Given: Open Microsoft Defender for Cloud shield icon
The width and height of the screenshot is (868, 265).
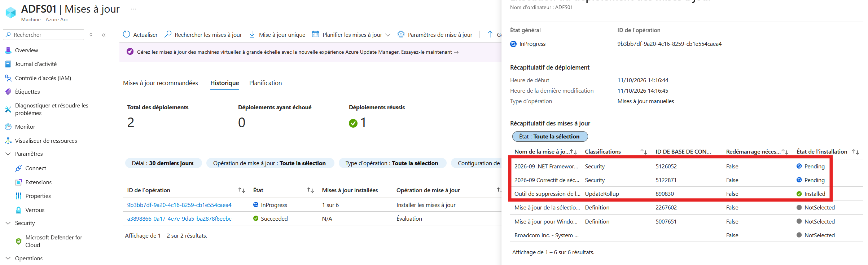Looking at the screenshot, I should click(18, 241).
